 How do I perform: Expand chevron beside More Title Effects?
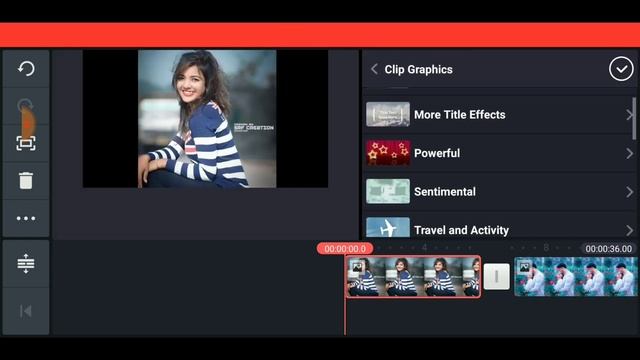pos(629,115)
